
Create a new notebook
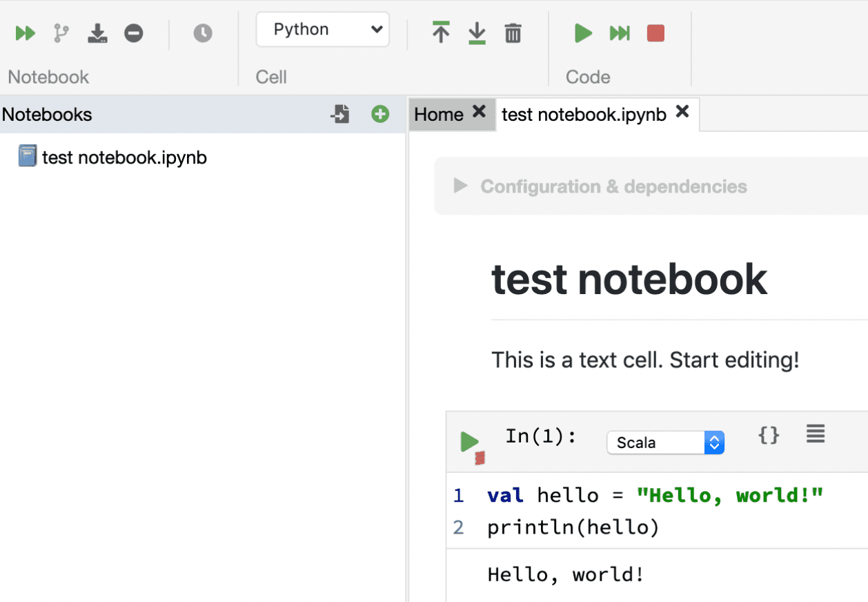(x=380, y=114)
